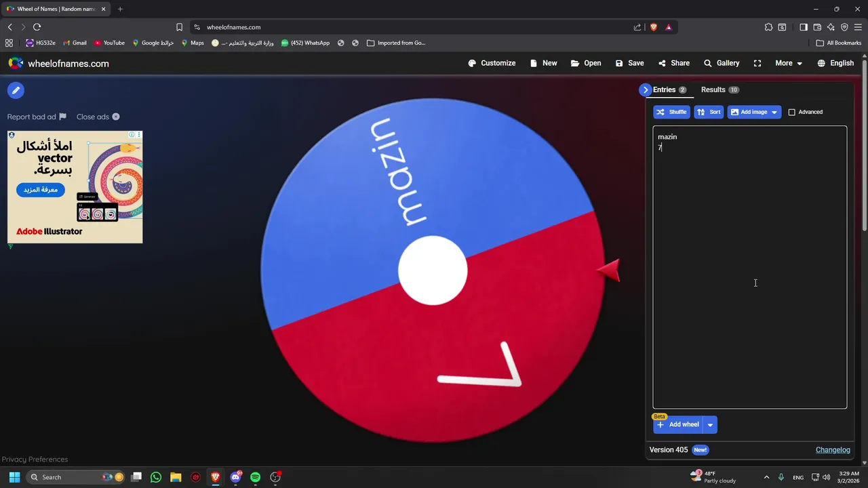Open File Explorer from the taskbar
This screenshot has width=868, height=488.
tap(176, 477)
